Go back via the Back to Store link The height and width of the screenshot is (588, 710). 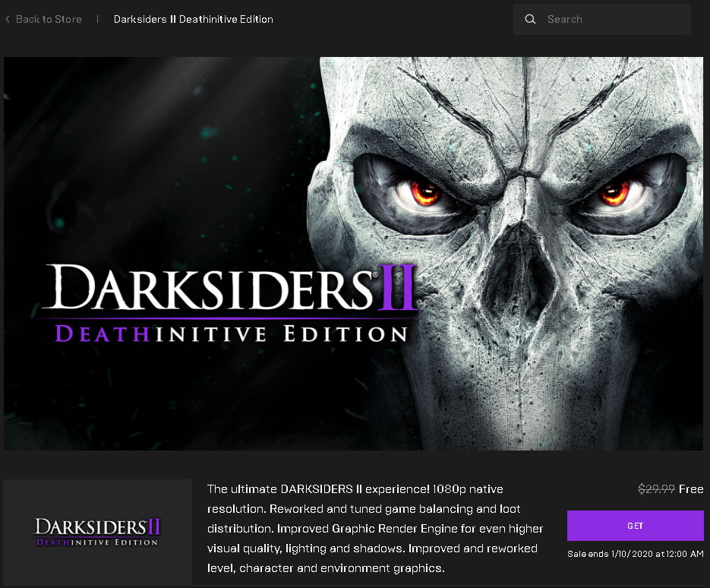tap(49, 19)
